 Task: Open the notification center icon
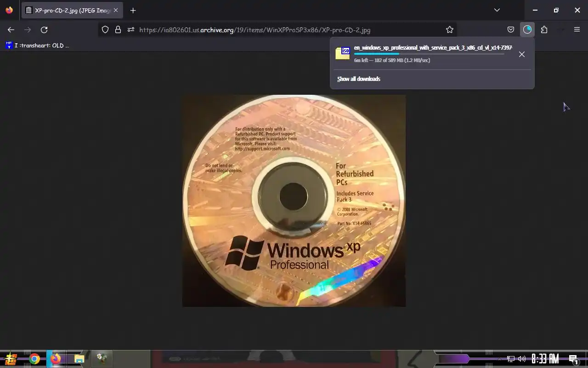[x=573, y=359]
